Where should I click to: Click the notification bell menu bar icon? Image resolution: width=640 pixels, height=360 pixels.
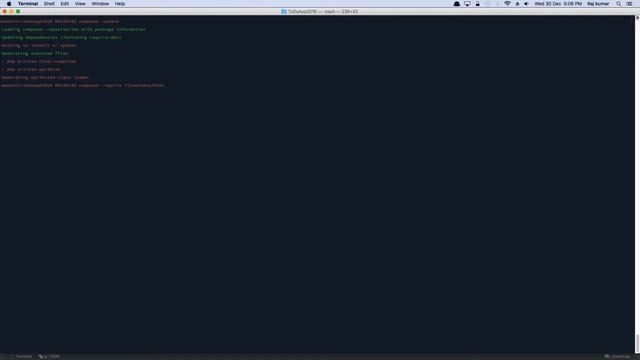tap(457, 4)
